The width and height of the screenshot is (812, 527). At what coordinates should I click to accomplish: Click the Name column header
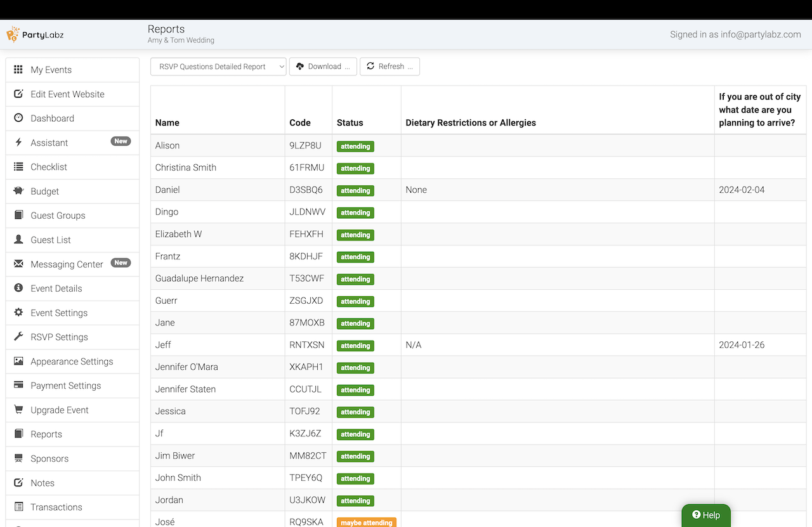pos(167,122)
